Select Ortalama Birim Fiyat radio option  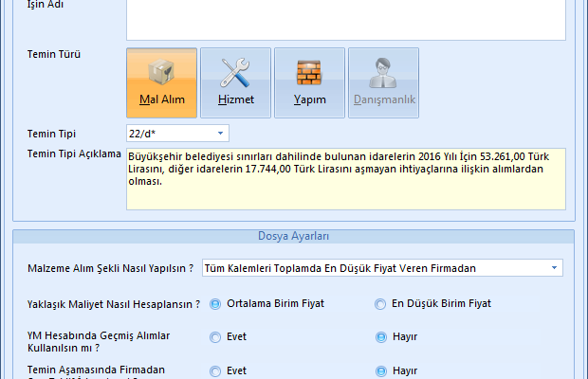tap(216, 304)
